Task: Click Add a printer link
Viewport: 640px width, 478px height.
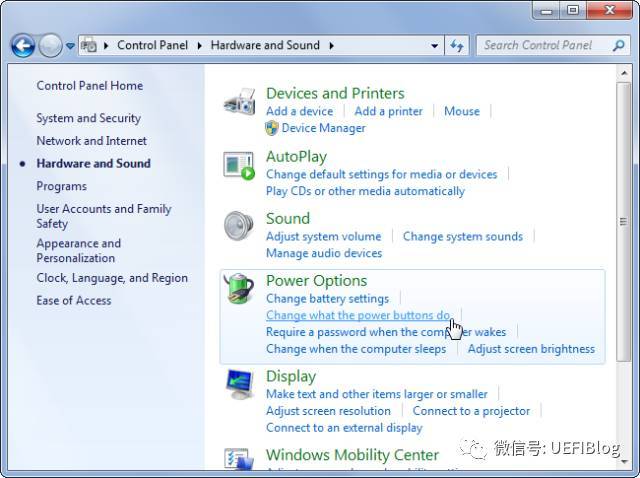Action: (388, 111)
